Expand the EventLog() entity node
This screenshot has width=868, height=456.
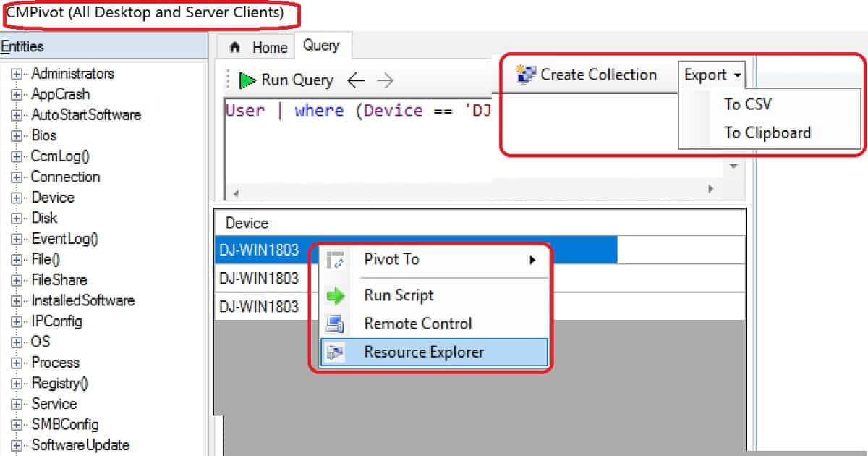point(17,239)
